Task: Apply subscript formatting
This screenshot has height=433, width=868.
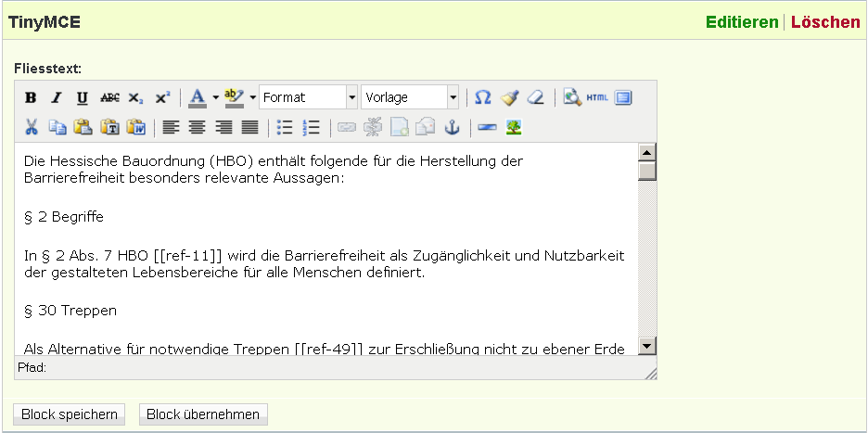Action: (x=135, y=98)
